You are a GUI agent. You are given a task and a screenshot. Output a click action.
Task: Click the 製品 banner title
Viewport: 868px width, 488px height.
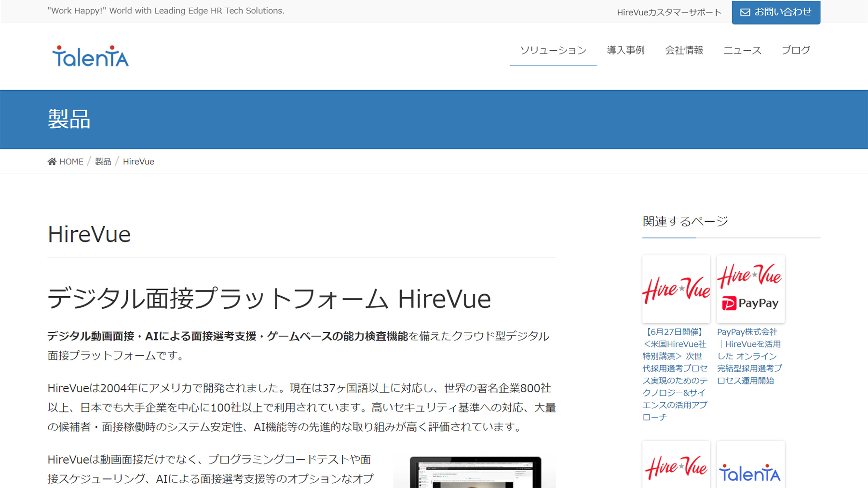point(69,119)
